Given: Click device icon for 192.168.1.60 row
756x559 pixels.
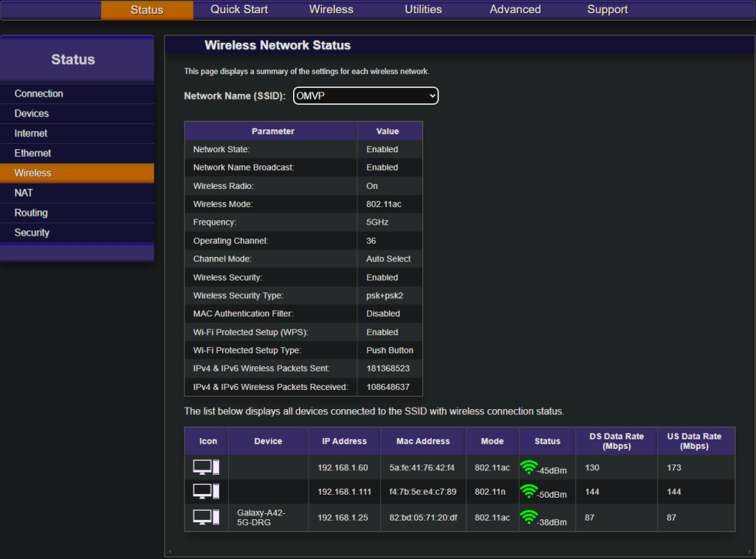Looking at the screenshot, I should point(206,467).
